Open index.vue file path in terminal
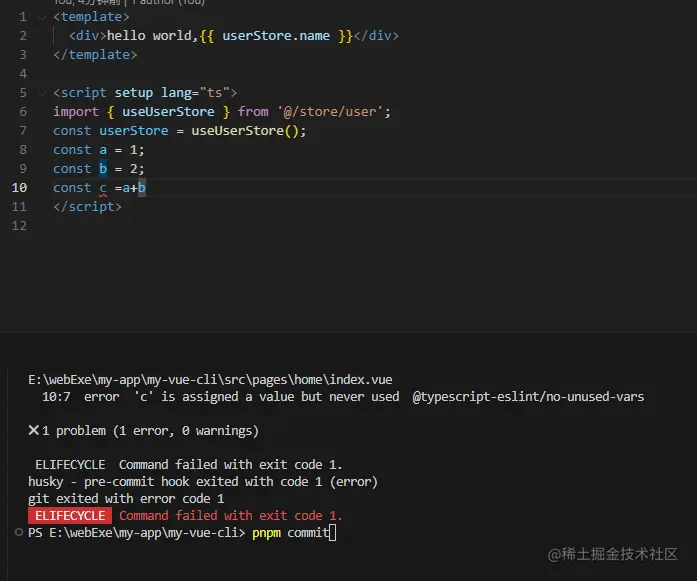Image resolution: width=697 pixels, height=581 pixels. (210, 380)
